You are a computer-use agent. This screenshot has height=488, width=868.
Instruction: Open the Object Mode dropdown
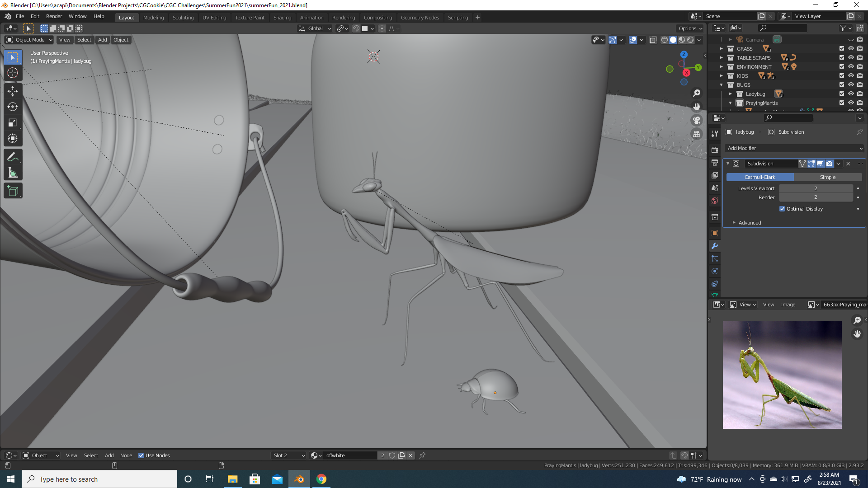(x=29, y=40)
